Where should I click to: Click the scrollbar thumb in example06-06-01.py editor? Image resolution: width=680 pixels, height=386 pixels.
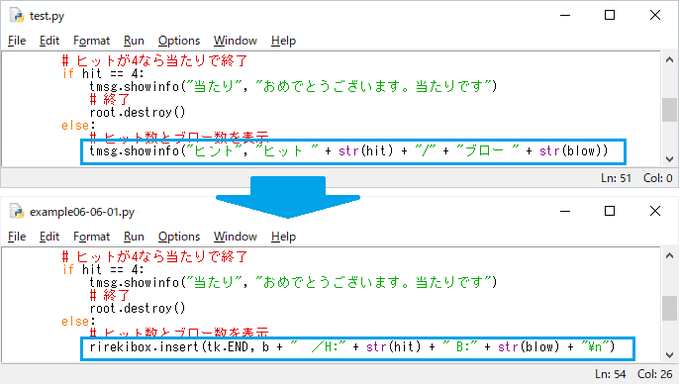pos(670,308)
